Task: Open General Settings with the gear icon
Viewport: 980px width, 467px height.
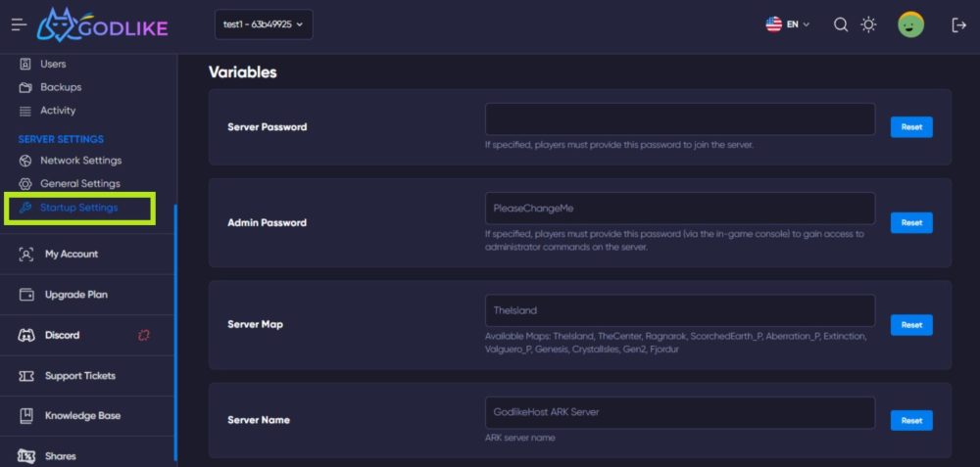Action: tap(70, 183)
